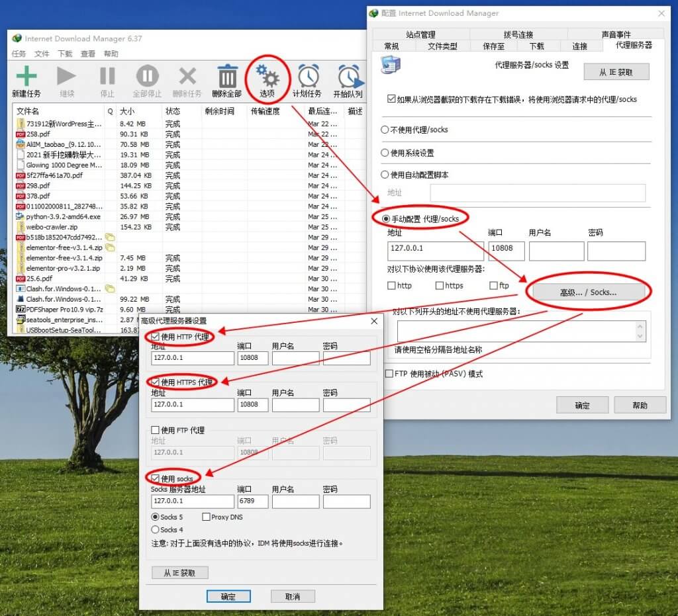Select weibo-crawler.zip archive icon
This screenshot has height=616, width=678.
(x=21, y=227)
